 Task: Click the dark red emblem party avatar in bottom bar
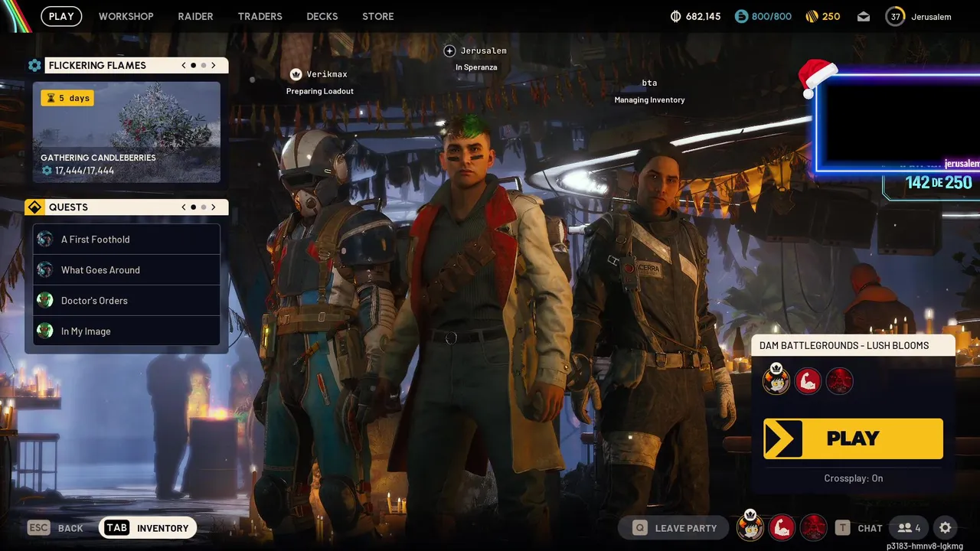[813, 527]
